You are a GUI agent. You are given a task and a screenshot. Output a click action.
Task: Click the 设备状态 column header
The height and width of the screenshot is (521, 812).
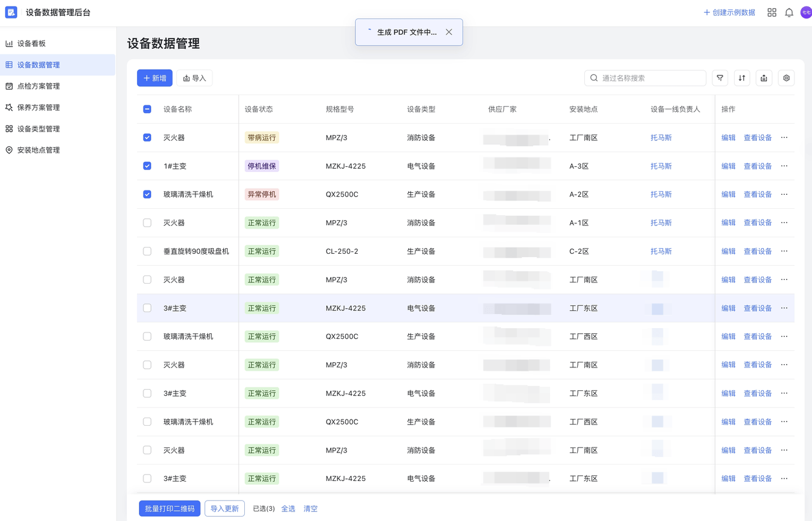click(x=259, y=109)
